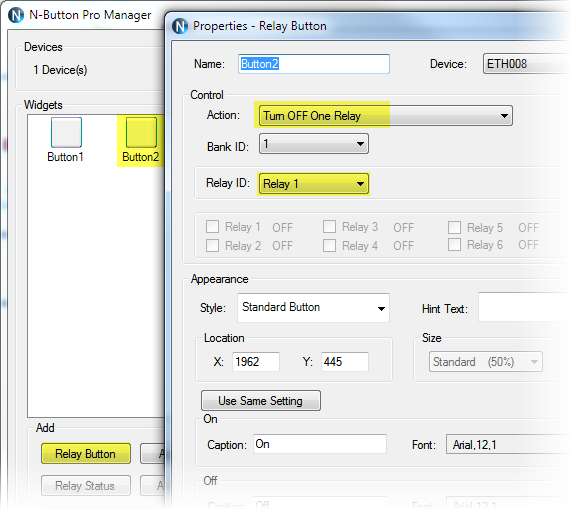Open the Relay ID dropdown
Viewport: 572px width, 510px height.
(x=314, y=183)
